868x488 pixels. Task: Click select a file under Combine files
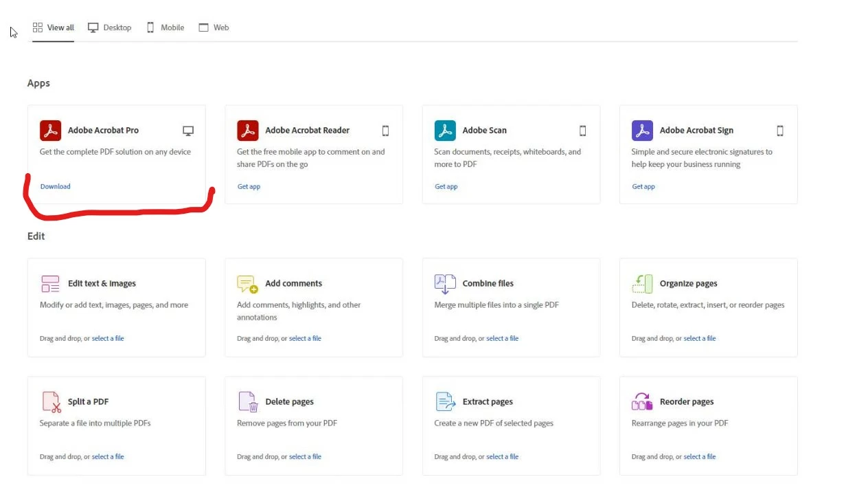click(503, 338)
